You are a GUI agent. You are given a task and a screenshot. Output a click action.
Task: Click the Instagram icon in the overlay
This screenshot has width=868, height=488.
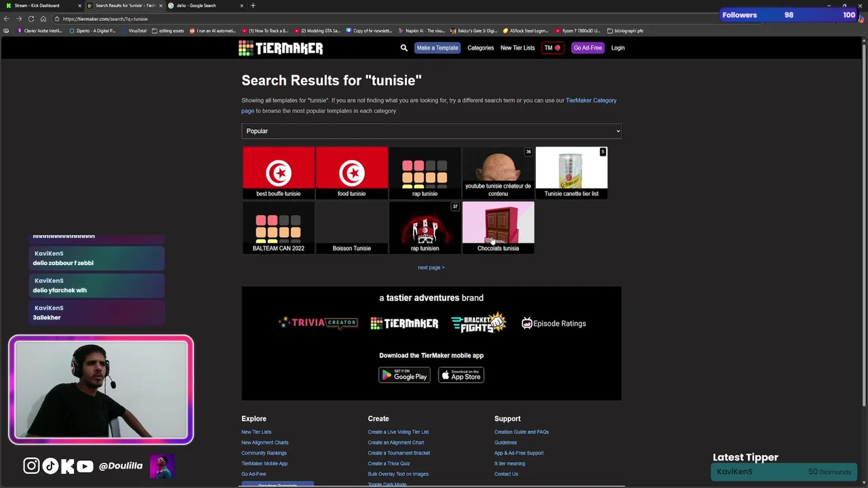pyautogui.click(x=31, y=466)
